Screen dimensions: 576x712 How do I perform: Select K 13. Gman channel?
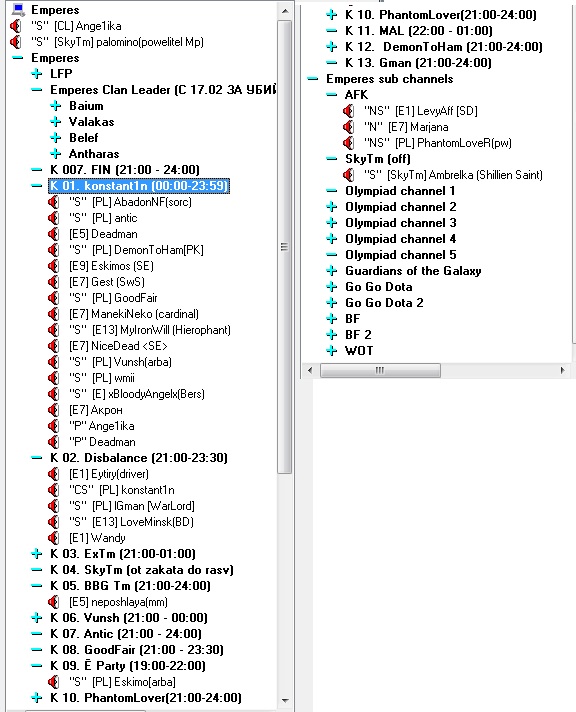click(418, 63)
